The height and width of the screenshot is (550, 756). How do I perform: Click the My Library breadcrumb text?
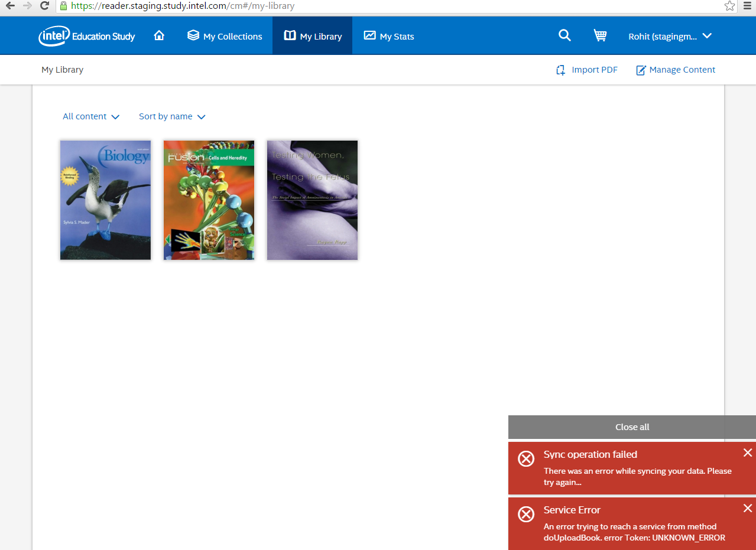click(62, 70)
